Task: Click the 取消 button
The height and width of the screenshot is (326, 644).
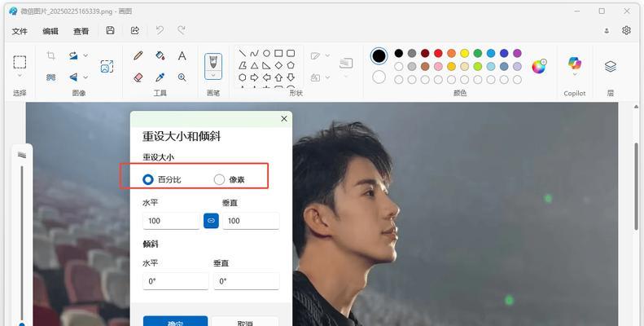Action: (x=245, y=321)
